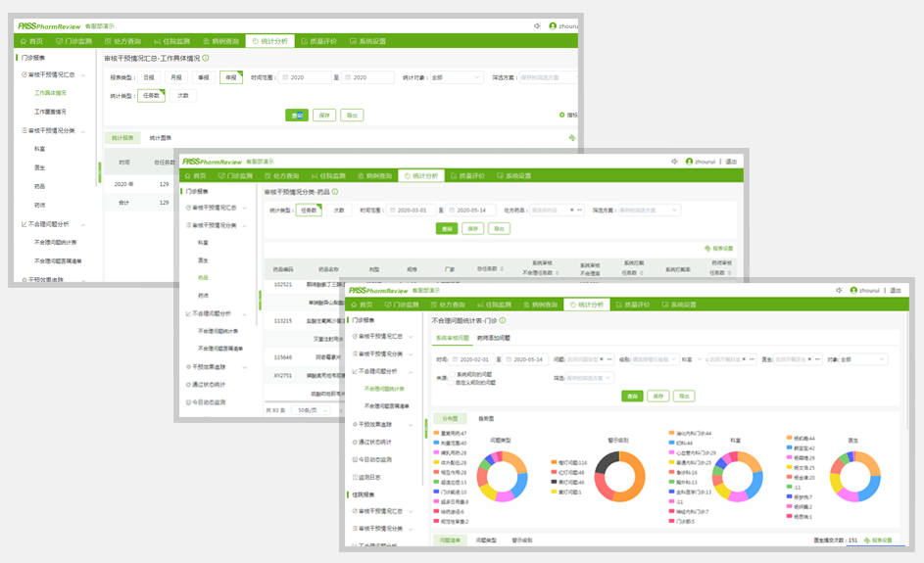Open 质量评价 nav item in front window
Viewport: 924px width, 563px height.
[x=633, y=305]
